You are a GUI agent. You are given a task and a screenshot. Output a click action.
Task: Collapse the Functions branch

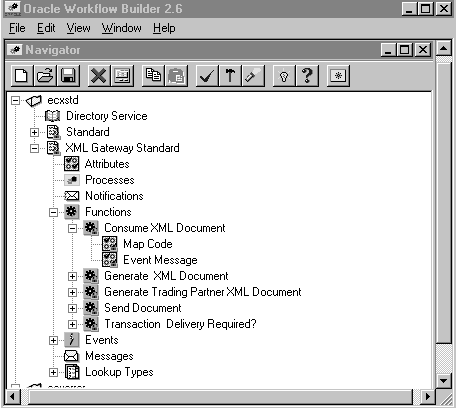(53, 212)
